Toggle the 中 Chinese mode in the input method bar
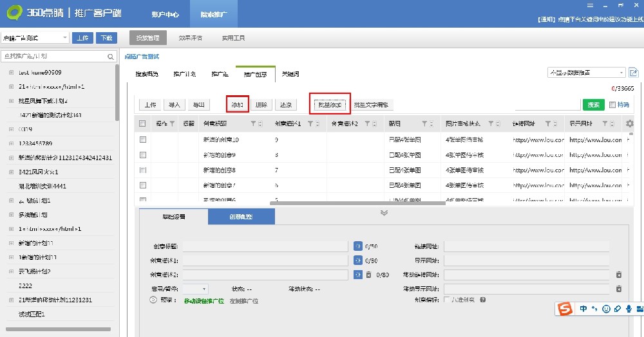Screen dimensions: 644x337 pos(583,309)
